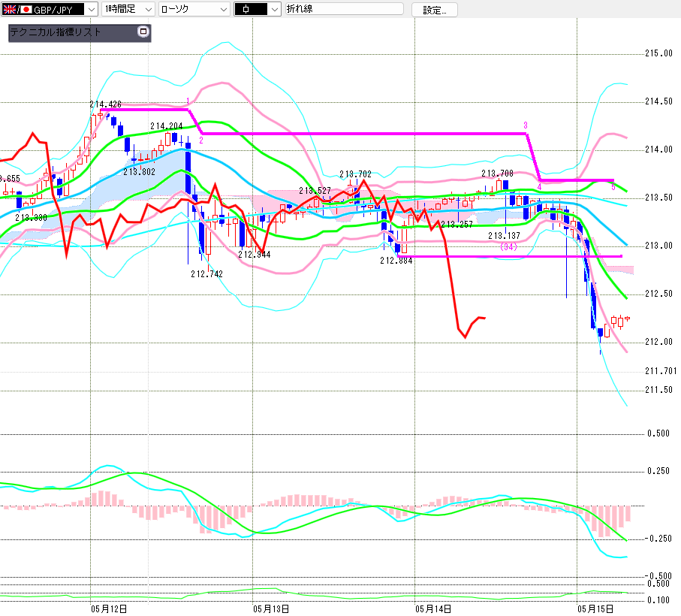The width and height of the screenshot is (681, 616).
Task: Click the 212.00 price axis label
Action: [658, 342]
